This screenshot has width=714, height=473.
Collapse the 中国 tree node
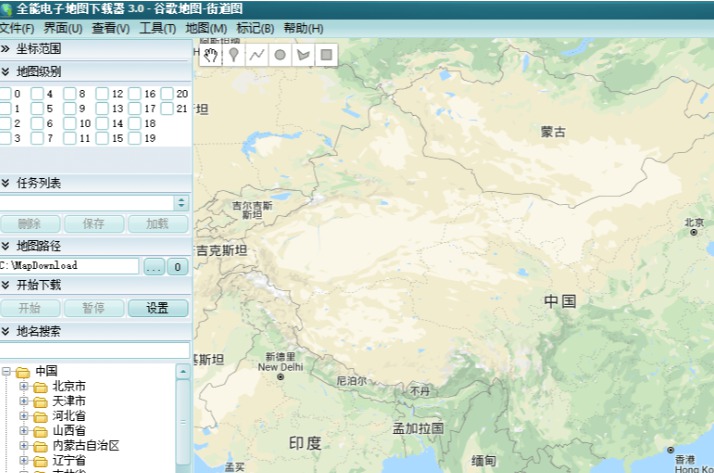click(5, 371)
